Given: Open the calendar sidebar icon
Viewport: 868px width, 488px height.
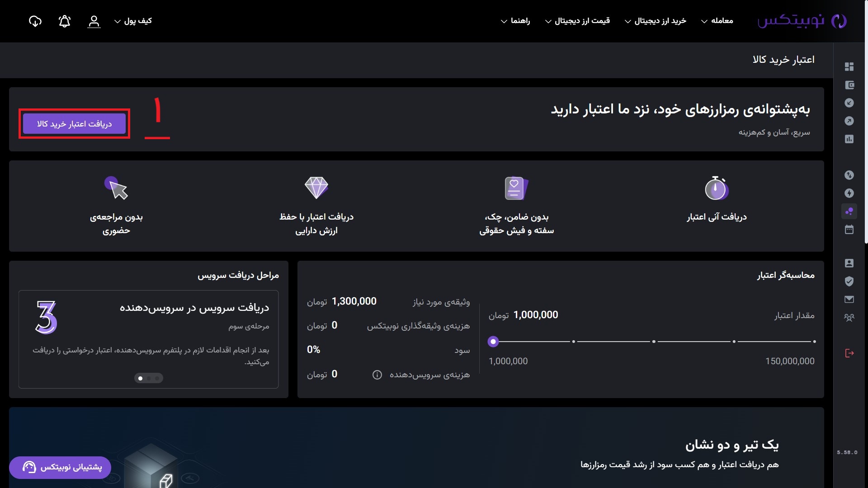Looking at the screenshot, I should (849, 230).
